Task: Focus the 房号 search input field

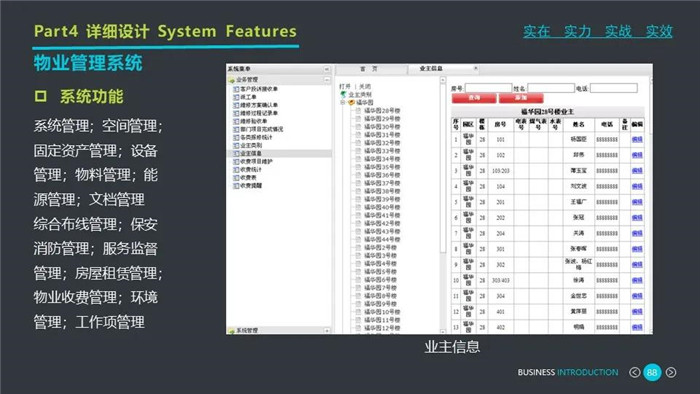Action: pyautogui.click(x=488, y=88)
